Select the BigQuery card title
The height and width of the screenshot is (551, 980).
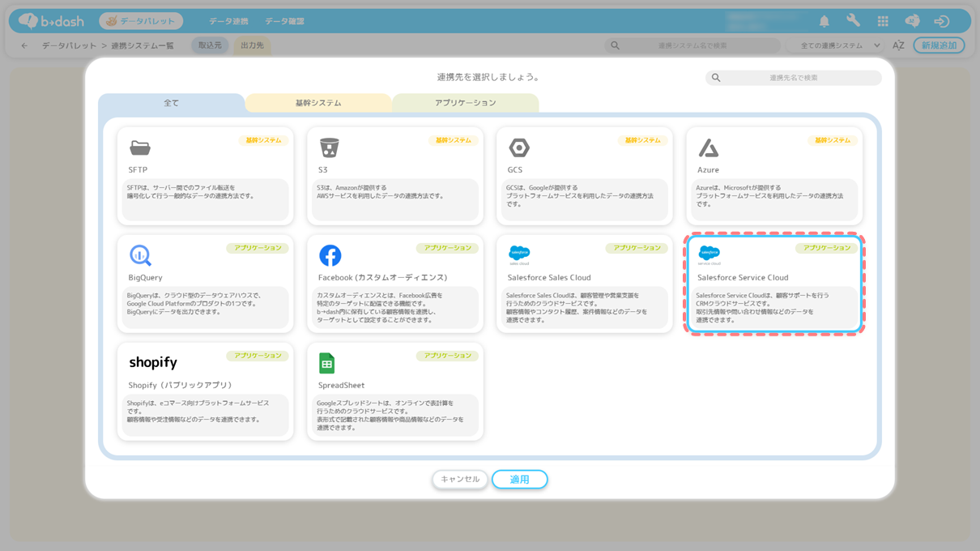(146, 278)
